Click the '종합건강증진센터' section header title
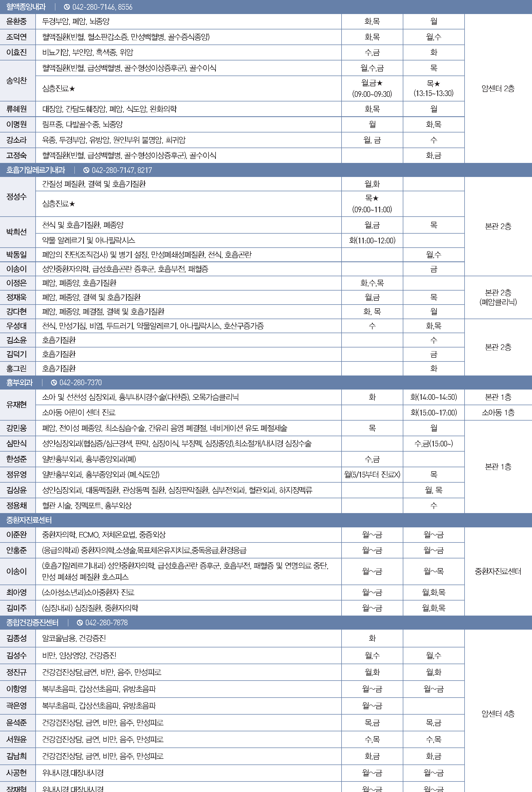532x792 pixels. click(32, 623)
